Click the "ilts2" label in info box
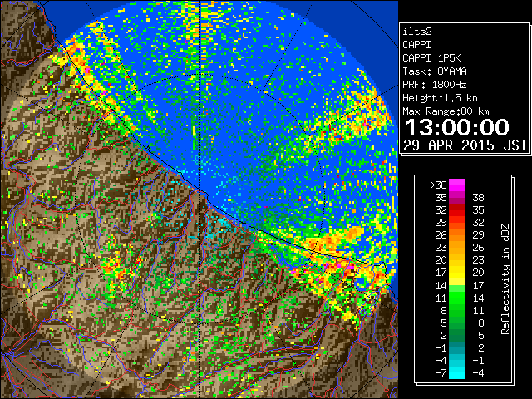This screenshot has width=532, height=399. [417, 32]
